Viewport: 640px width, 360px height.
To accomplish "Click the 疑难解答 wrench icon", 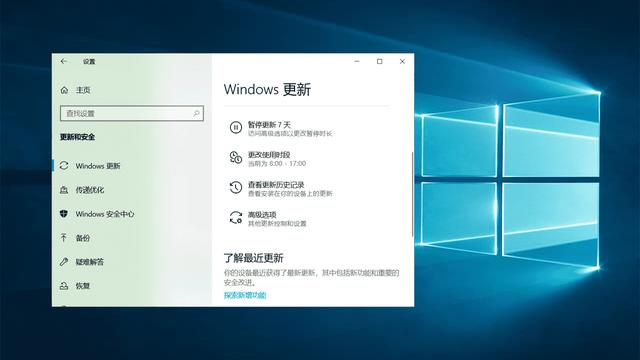I will pos(64,262).
